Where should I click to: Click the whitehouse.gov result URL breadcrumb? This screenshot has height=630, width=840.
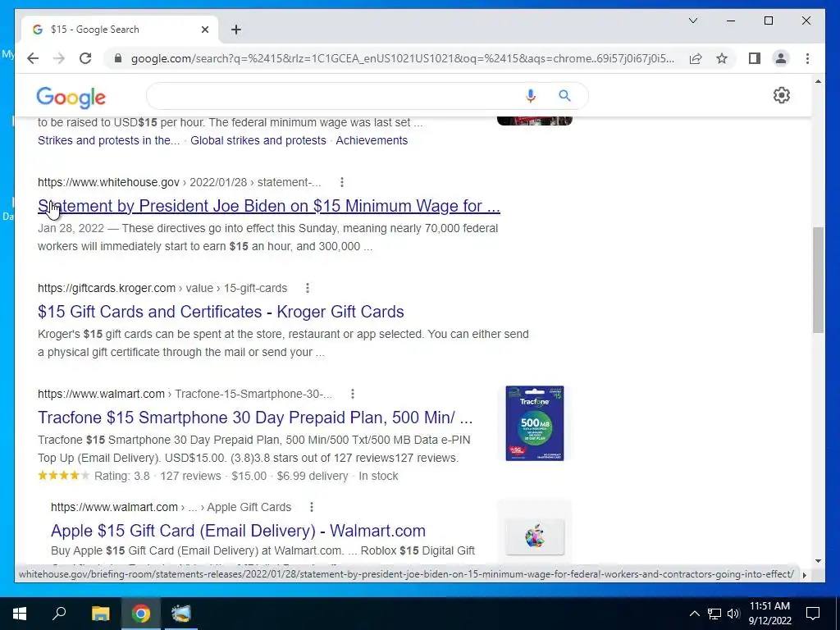tap(180, 182)
